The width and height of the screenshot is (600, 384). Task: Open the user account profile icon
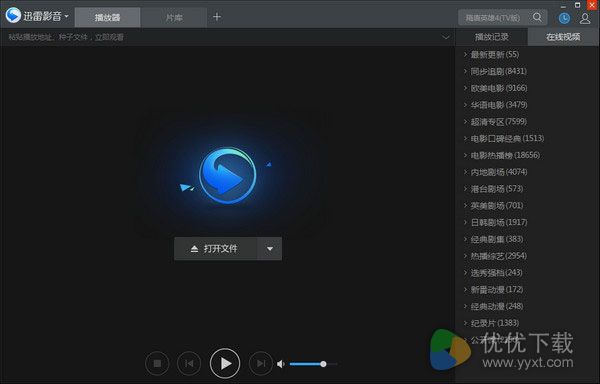[585, 18]
